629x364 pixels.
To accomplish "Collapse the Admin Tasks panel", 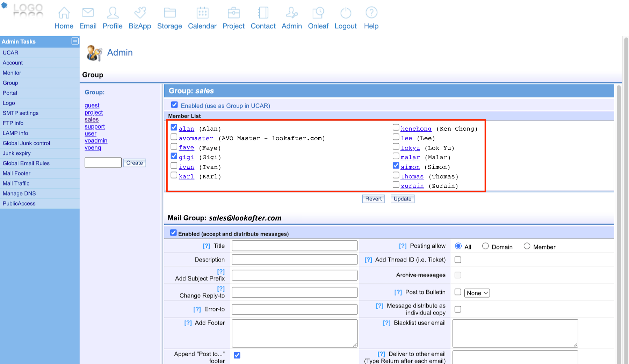I will tap(75, 41).
